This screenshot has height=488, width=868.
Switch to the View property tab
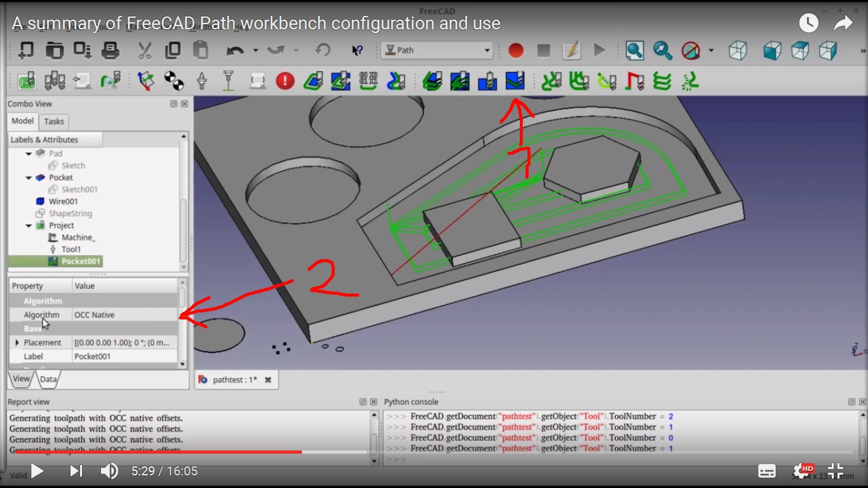tap(21, 379)
